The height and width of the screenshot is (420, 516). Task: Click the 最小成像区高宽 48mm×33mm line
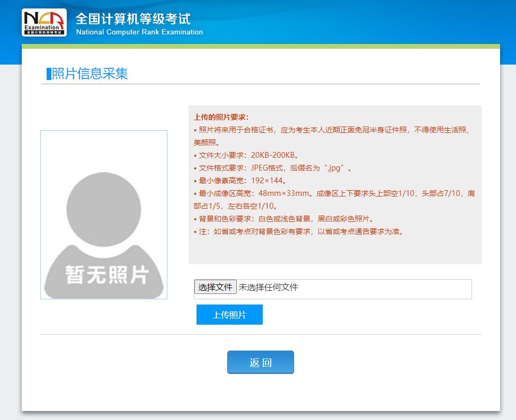[334, 200]
